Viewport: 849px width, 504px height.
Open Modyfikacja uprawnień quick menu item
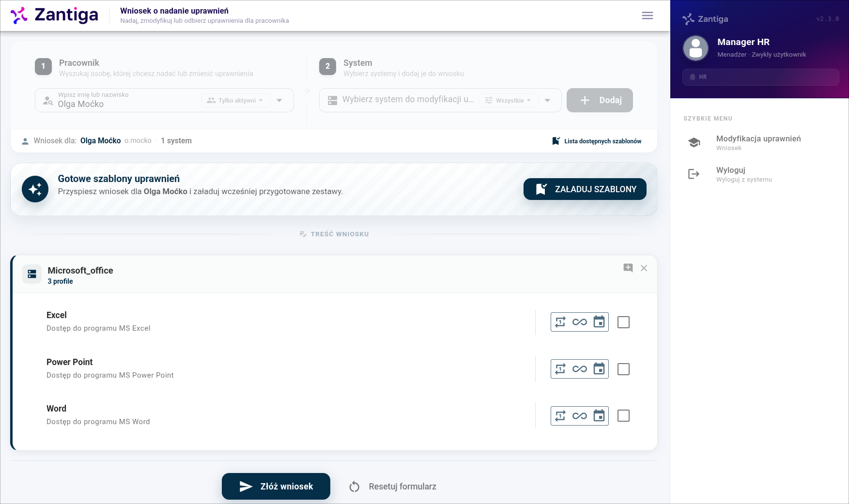tap(758, 143)
